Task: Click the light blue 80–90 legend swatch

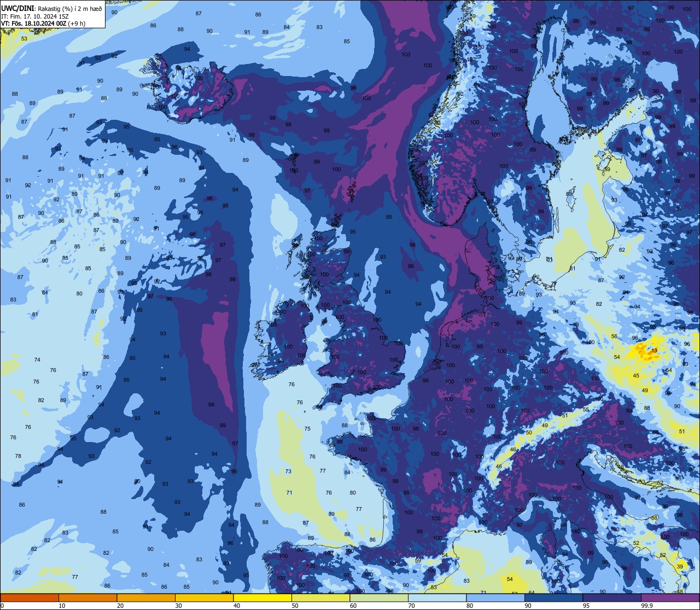Action: coord(495,597)
